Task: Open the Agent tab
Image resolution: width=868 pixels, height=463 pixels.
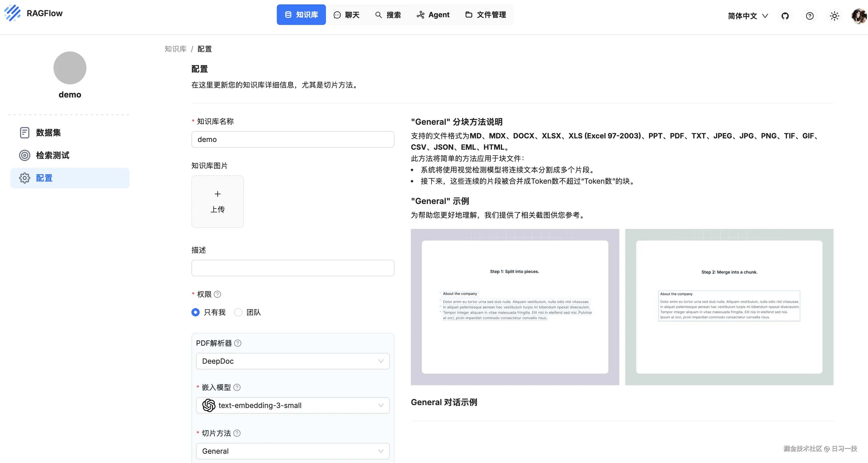Action: pos(433,15)
